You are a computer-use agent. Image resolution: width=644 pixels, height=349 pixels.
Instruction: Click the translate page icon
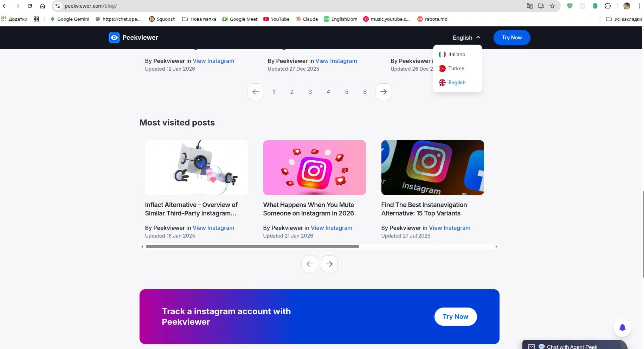529,6
